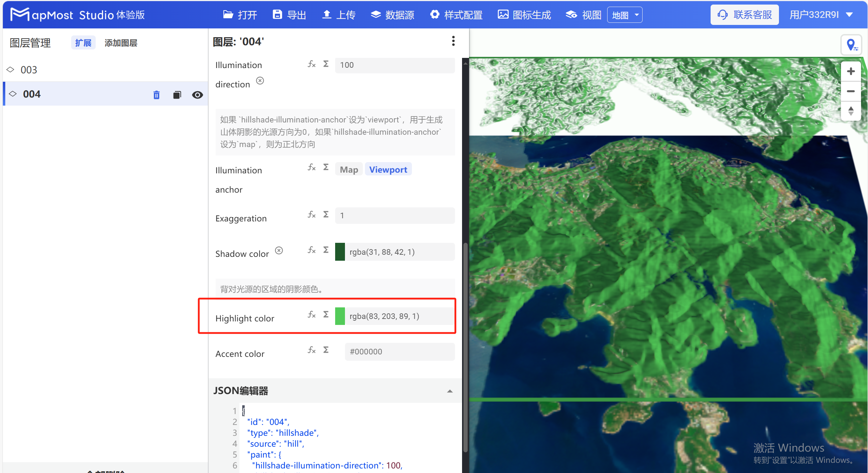
Task: Open the 地图 view dropdown
Action: pyautogui.click(x=625, y=15)
